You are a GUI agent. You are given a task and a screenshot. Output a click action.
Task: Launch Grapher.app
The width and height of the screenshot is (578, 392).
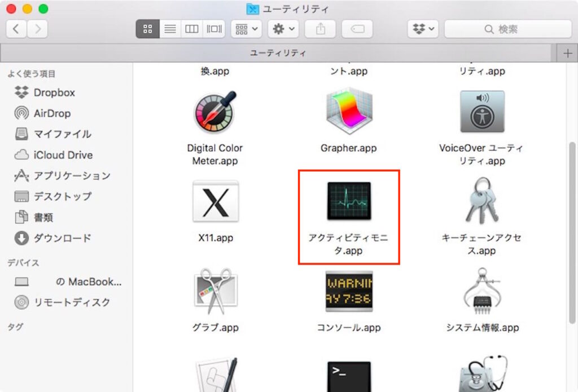pos(348,111)
